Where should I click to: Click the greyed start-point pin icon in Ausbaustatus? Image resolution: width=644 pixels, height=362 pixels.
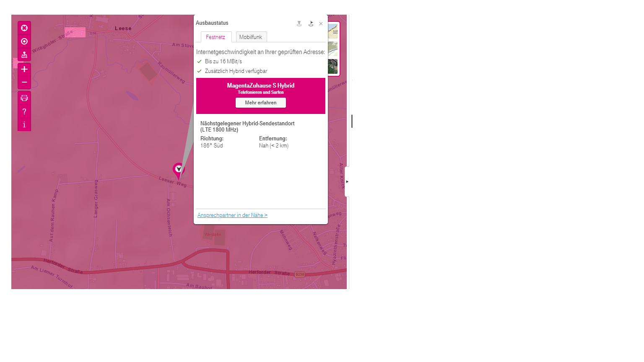299,24
